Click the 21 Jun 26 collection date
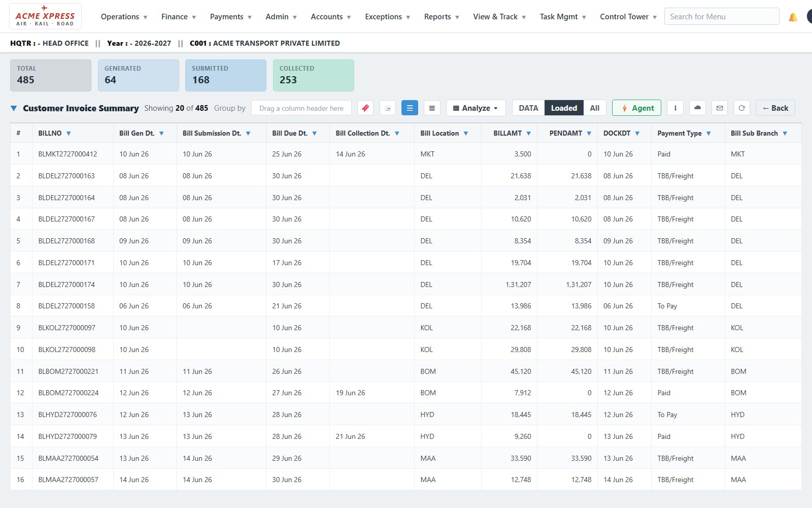 (x=350, y=436)
